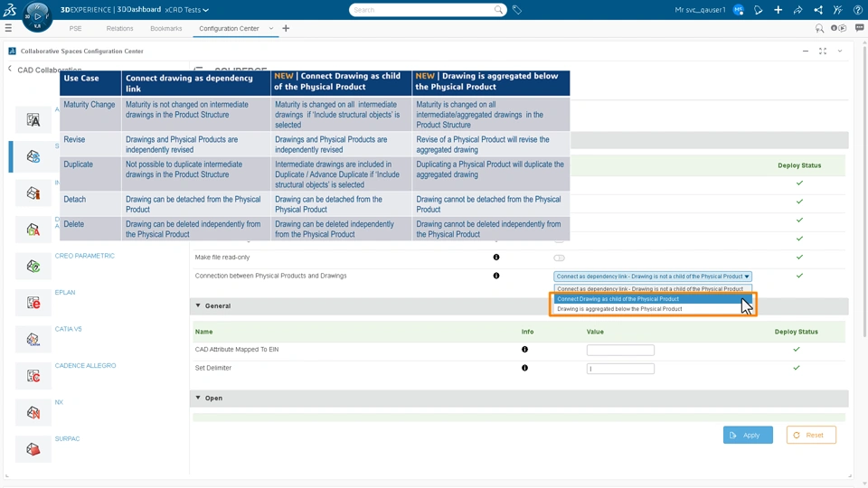Click the info icon for Connection between Physical Products
Image resolution: width=868 pixels, height=488 pixels.
(496, 276)
